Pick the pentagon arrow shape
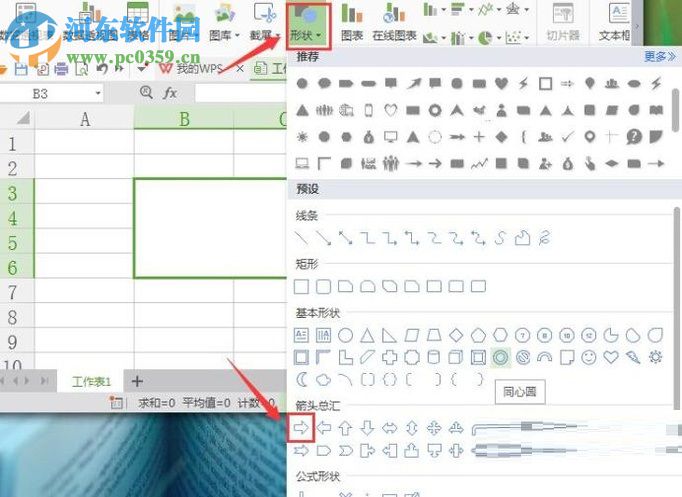 324,450
